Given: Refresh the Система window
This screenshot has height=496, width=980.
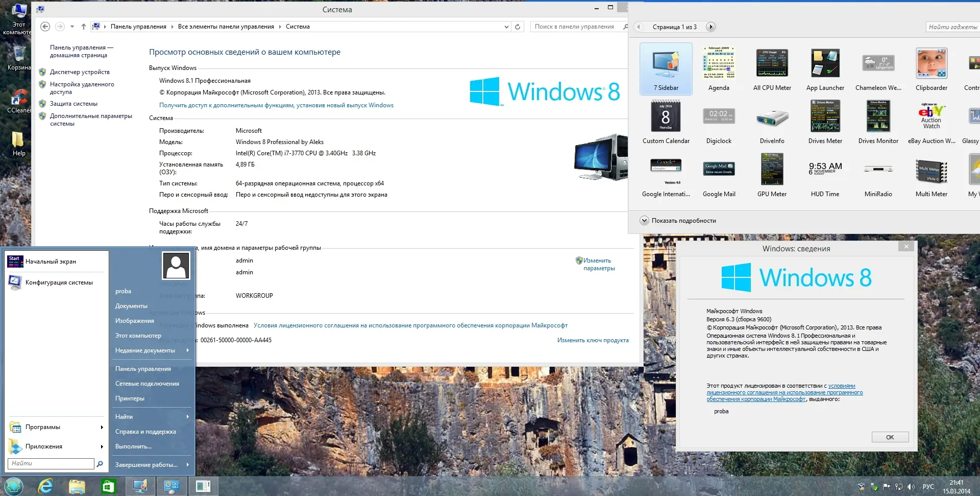Looking at the screenshot, I should [518, 27].
